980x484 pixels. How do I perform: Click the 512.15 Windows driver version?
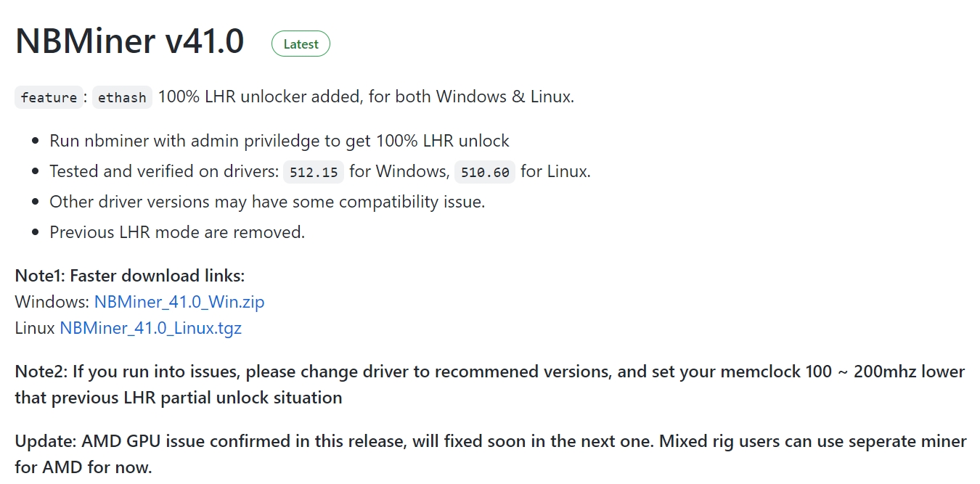click(314, 173)
